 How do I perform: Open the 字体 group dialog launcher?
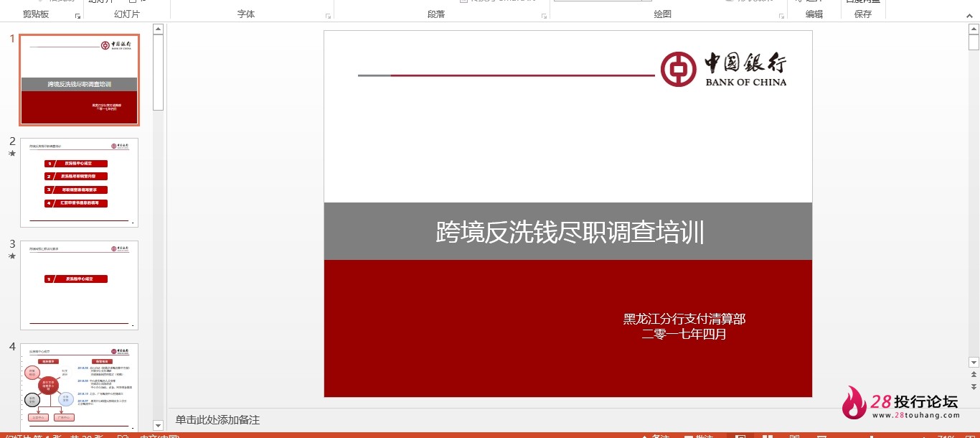pyautogui.click(x=328, y=15)
